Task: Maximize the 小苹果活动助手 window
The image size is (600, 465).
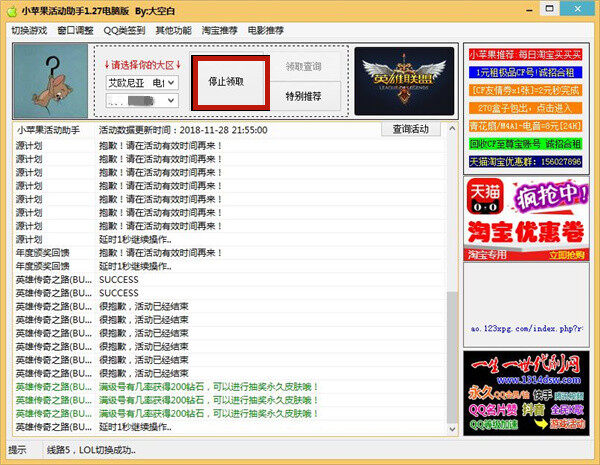Action: pyautogui.click(x=549, y=8)
